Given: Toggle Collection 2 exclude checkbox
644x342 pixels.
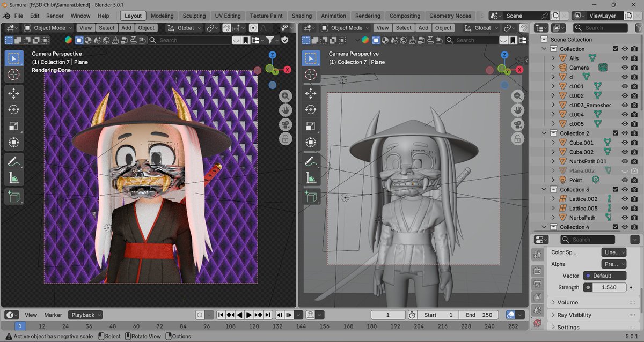Looking at the screenshot, I should point(616,133).
